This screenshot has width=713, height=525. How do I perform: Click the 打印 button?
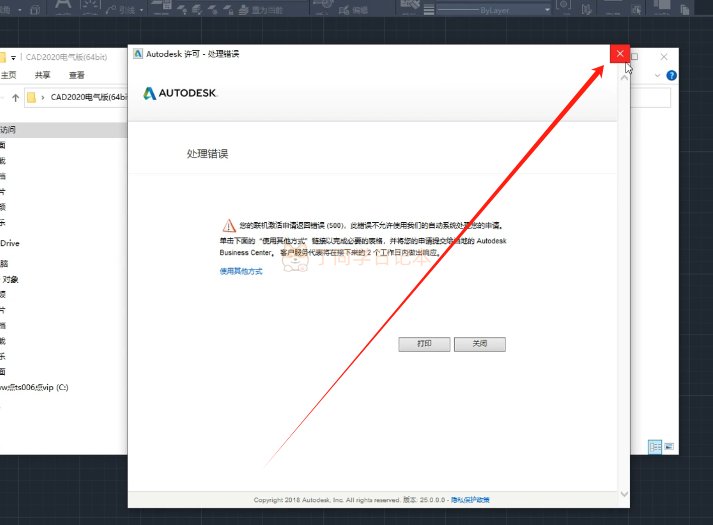(424, 344)
